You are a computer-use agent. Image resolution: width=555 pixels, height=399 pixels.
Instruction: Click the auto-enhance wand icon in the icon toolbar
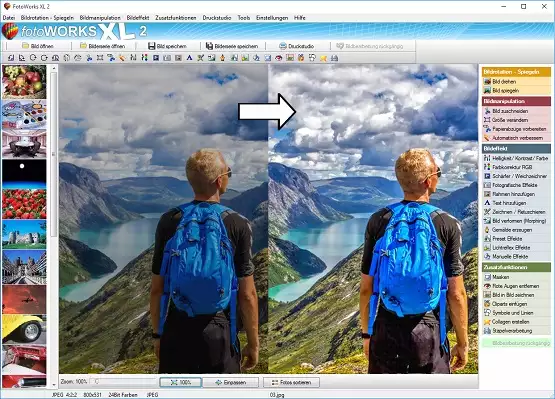[122, 57]
